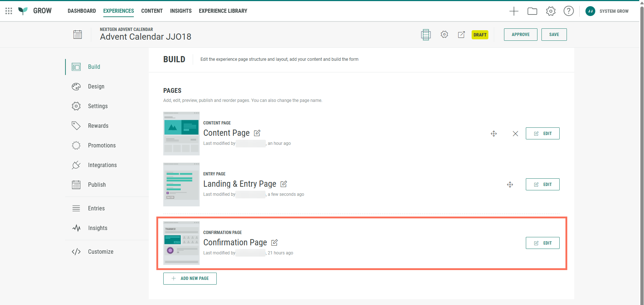Click the experience settings gear near Draft

tap(444, 35)
